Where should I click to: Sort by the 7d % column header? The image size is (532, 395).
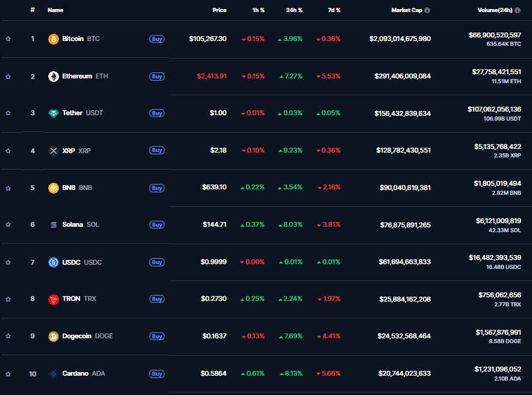pyautogui.click(x=334, y=10)
